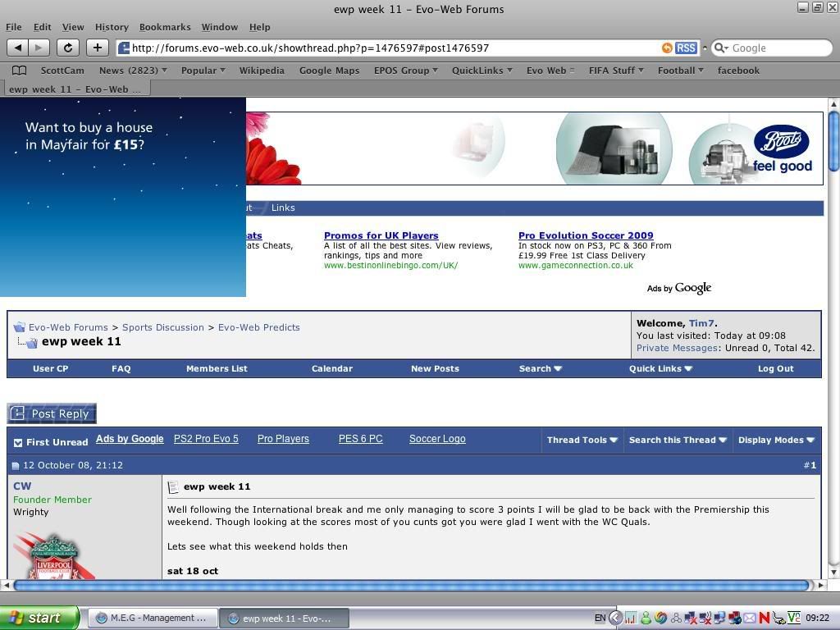The width and height of the screenshot is (840, 630).
Task: Click the Windows Start button
Action: [x=39, y=618]
